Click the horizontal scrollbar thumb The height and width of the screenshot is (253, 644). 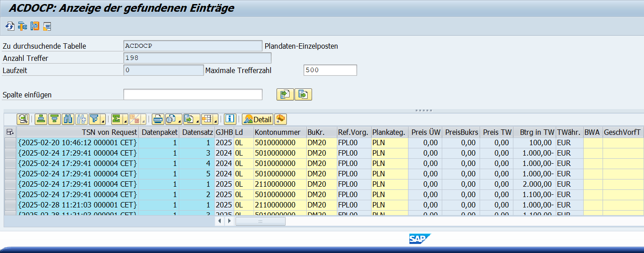point(260,221)
